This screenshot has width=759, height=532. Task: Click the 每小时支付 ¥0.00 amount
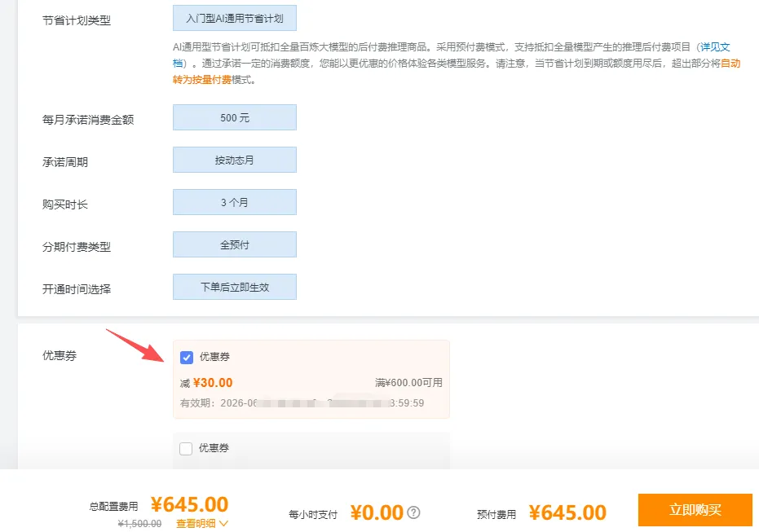(377, 512)
